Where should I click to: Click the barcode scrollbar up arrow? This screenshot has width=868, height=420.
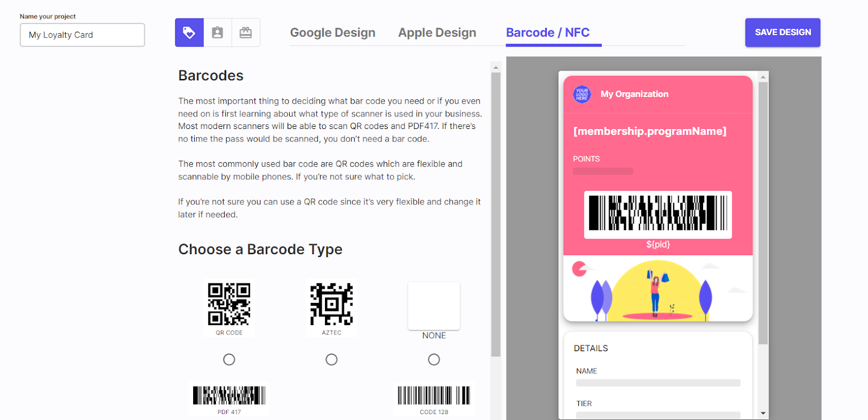coord(495,68)
